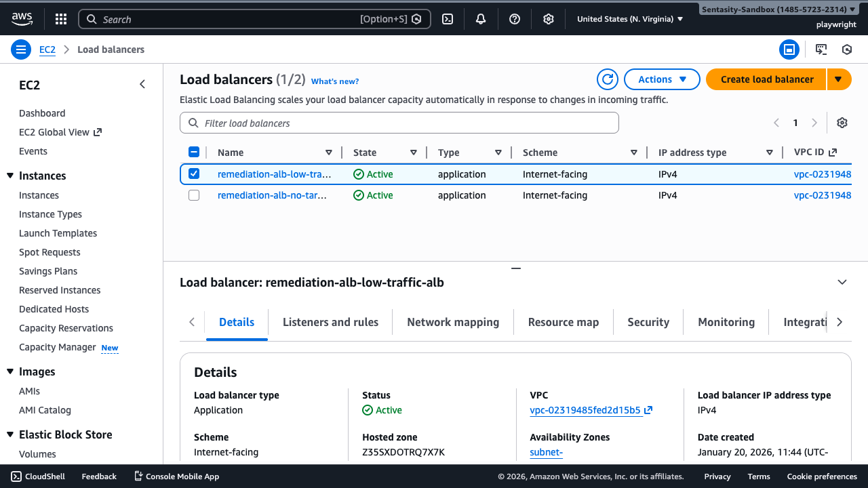Toggle the hamburger navigation menu

(21, 49)
